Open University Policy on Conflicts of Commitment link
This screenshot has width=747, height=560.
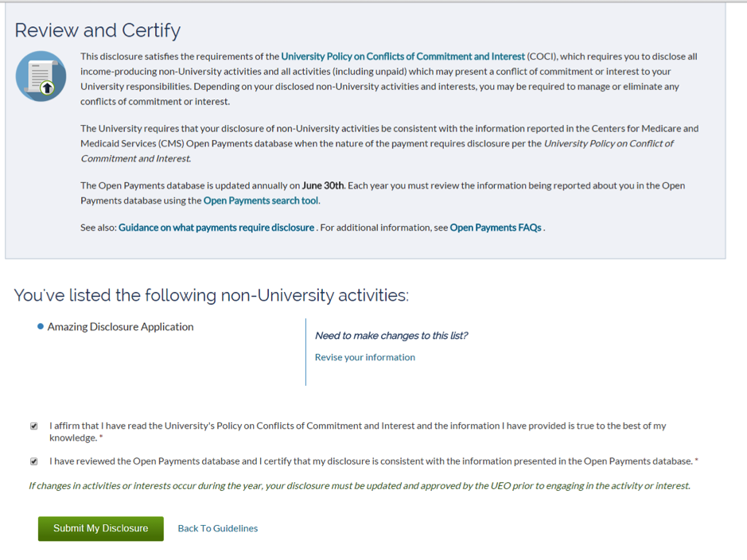pos(403,56)
